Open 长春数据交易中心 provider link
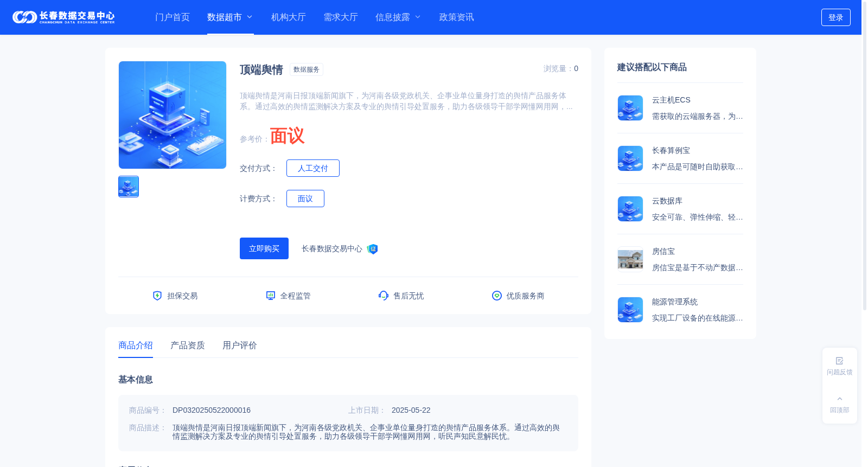Image resolution: width=868 pixels, height=467 pixels. click(x=332, y=248)
